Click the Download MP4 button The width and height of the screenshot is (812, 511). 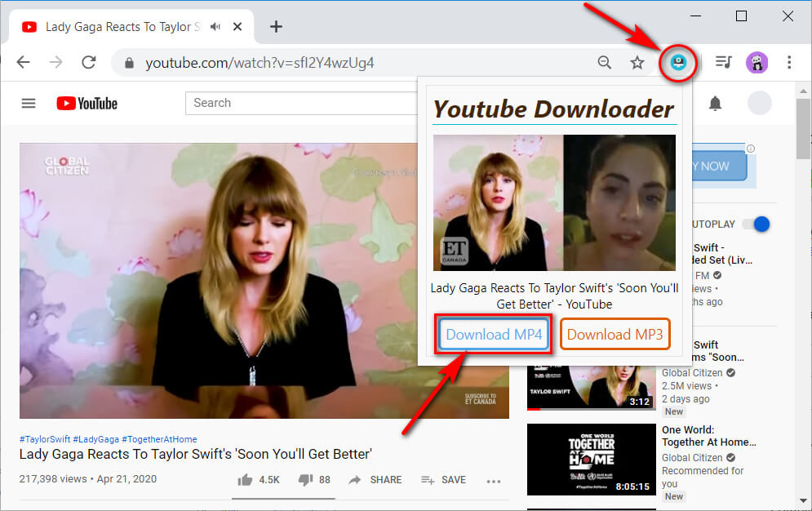pos(494,335)
